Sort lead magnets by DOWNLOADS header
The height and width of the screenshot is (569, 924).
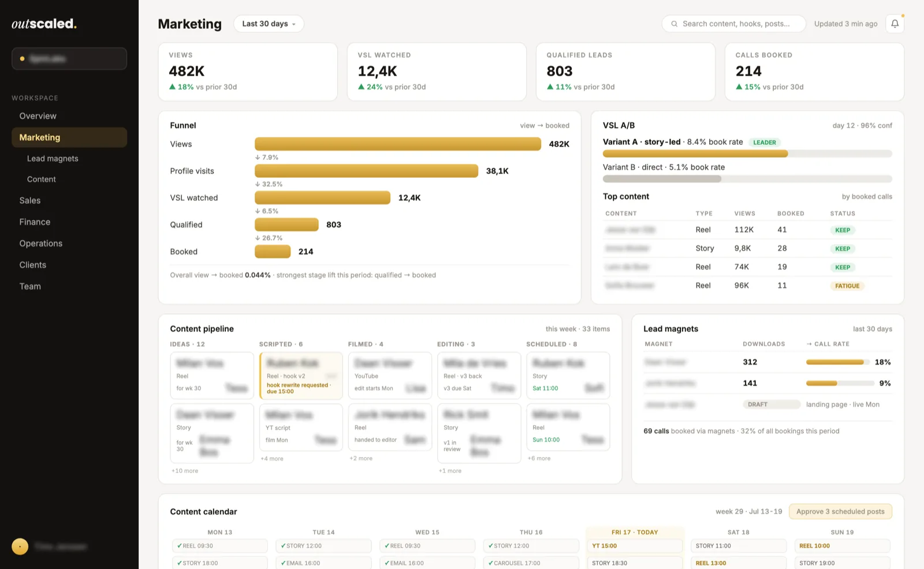763,344
